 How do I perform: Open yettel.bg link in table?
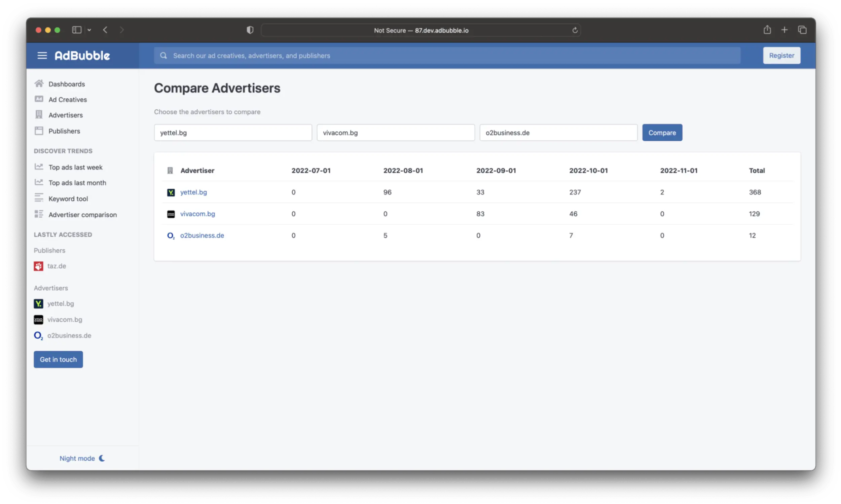pyautogui.click(x=193, y=192)
